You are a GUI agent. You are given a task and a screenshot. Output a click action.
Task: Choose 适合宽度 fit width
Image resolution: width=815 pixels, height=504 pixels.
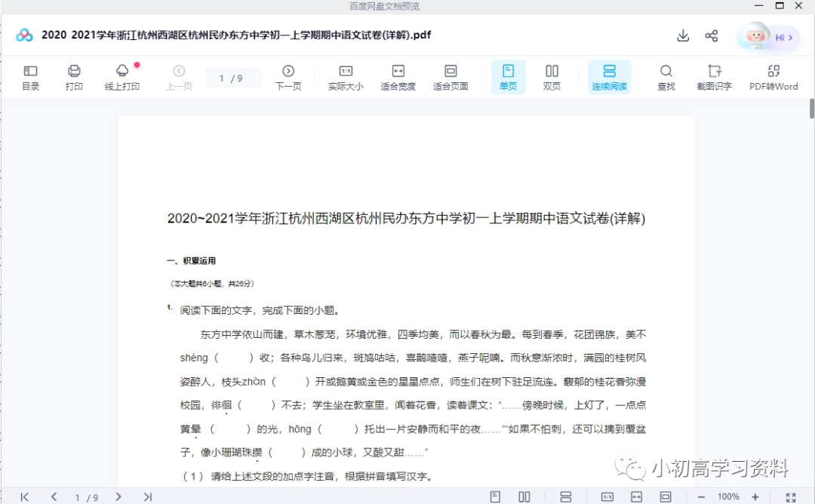click(398, 78)
